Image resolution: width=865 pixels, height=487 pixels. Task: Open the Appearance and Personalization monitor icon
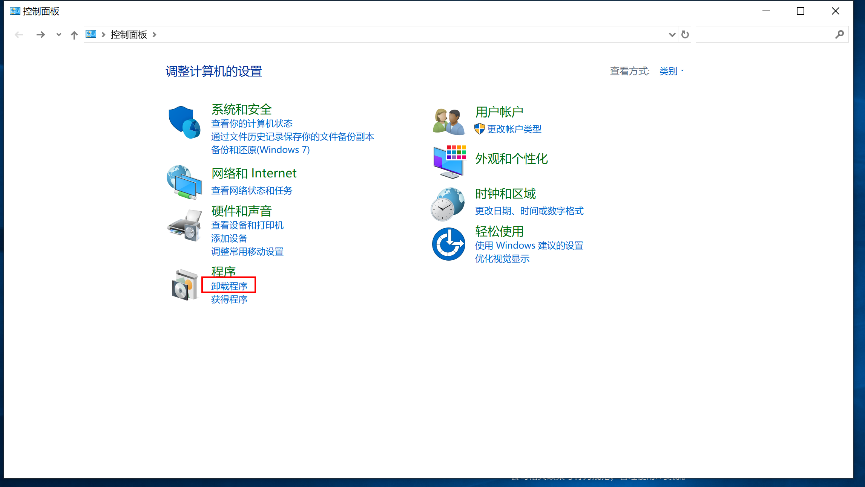(448, 160)
